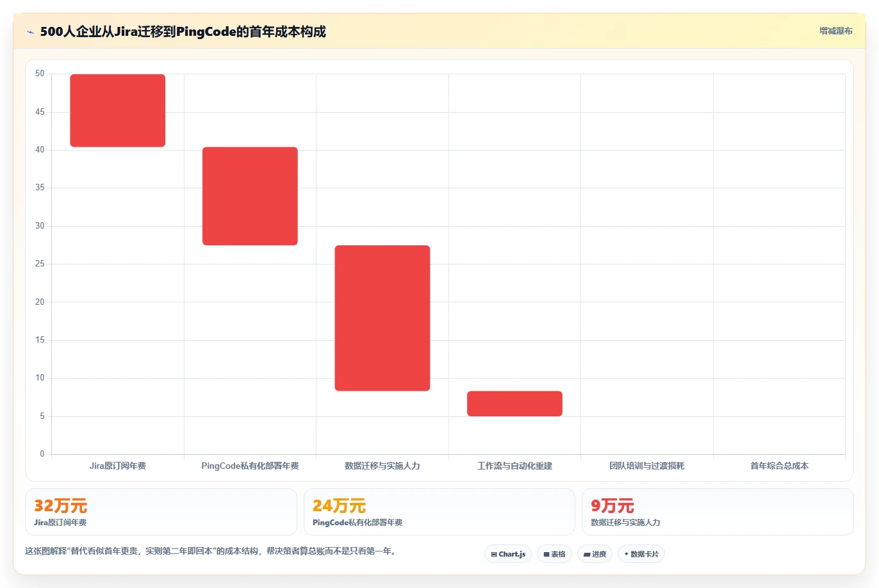Click the x-axis label PingCode私有化部署年费
This screenshot has height=588, width=879.
tap(250, 466)
